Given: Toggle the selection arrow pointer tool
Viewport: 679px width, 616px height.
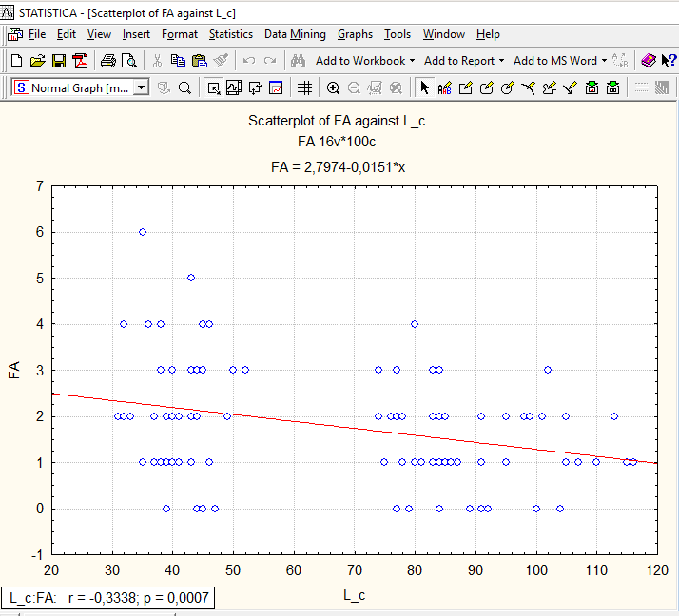Looking at the screenshot, I should tap(424, 88).
